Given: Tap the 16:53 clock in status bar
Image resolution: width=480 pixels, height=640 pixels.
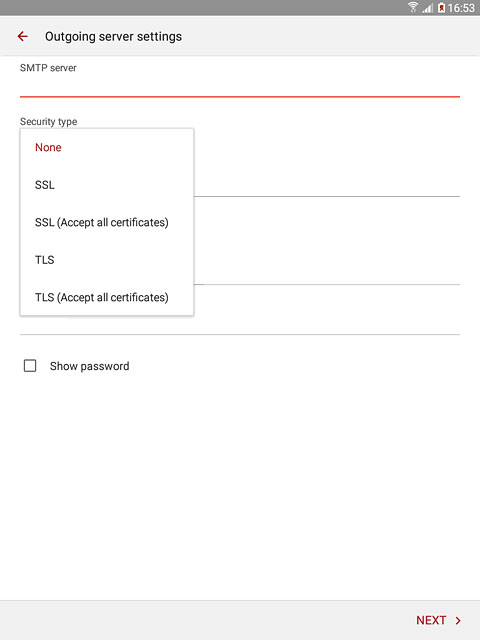Looking at the screenshot, I should pyautogui.click(x=461, y=8).
